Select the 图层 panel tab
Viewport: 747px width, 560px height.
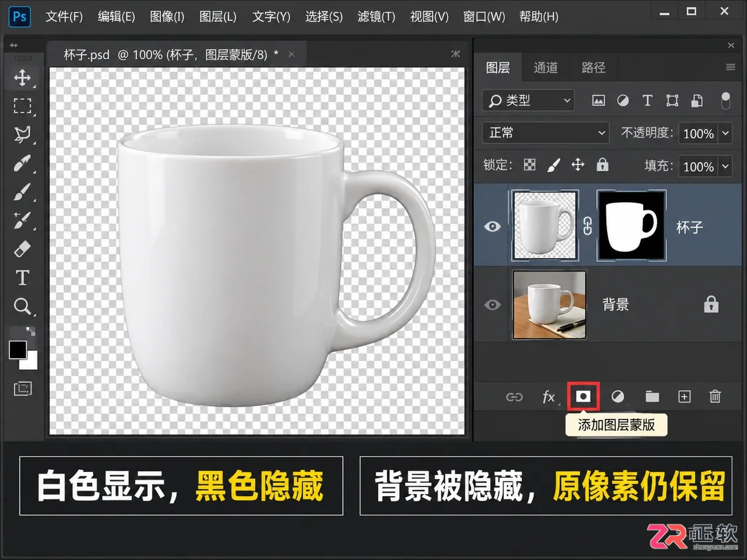pos(498,68)
